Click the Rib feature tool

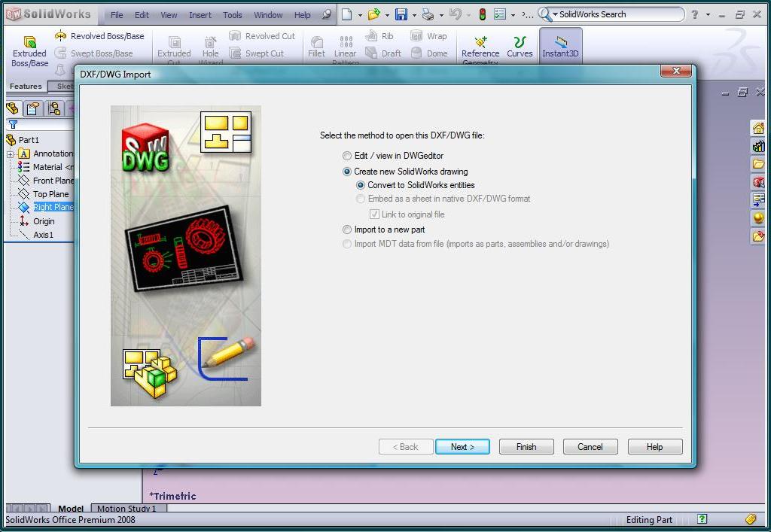pos(379,36)
